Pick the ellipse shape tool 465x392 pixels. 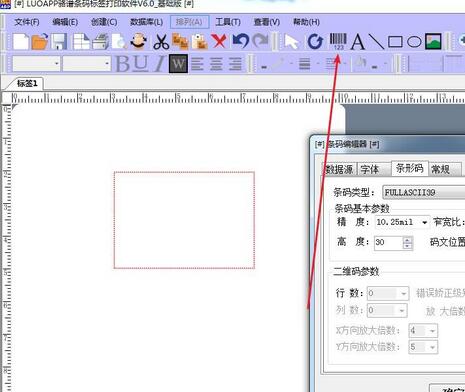pos(414,42)
